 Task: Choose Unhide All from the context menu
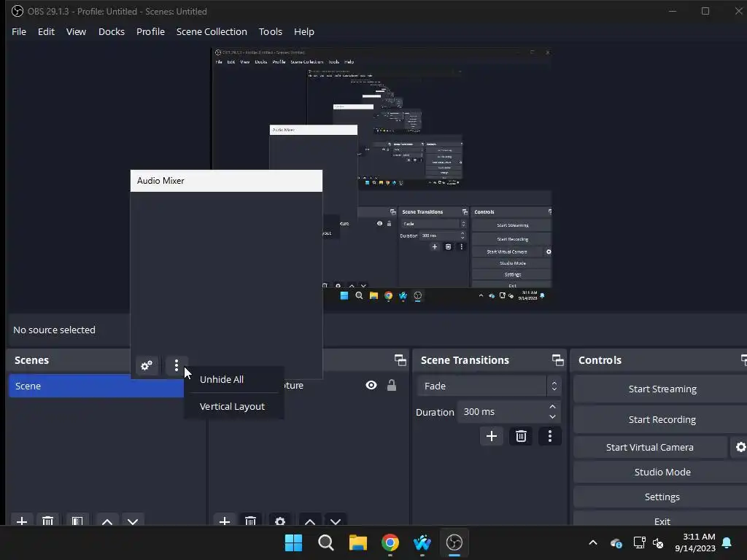tap(222, 379)
